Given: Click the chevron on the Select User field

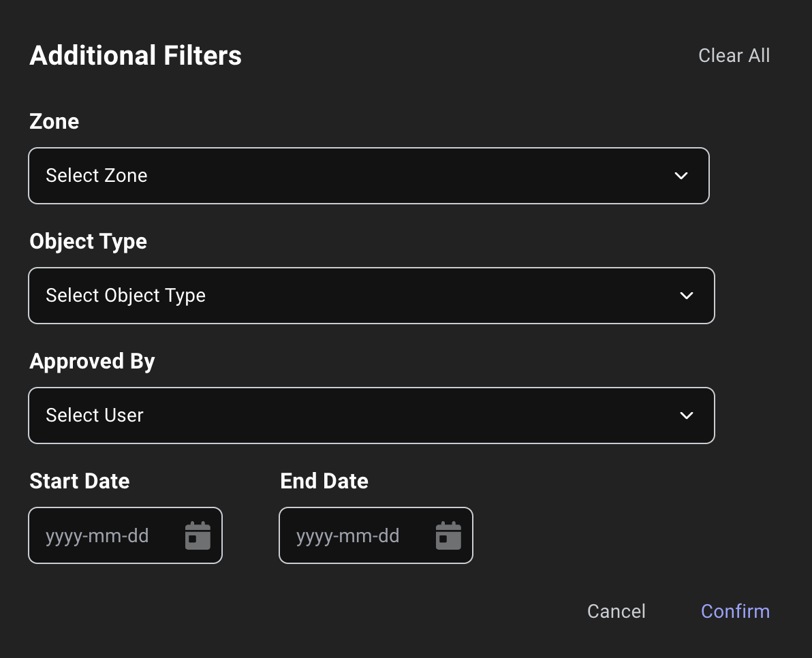Looking at the screenshot, I should point(686,416).
